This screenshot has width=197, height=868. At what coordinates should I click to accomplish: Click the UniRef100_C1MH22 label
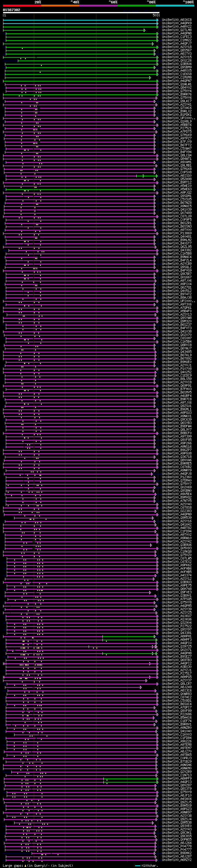pos(176,40)
